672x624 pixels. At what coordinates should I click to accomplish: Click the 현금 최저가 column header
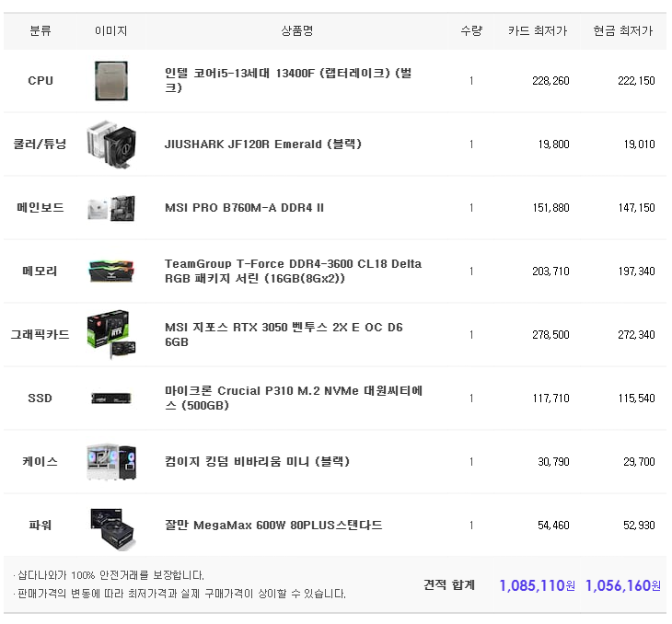pyautogui.click(x=623, y=31)
